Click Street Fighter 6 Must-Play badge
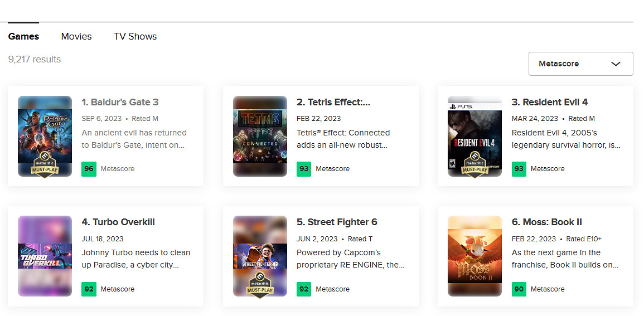The height and width of the screenshot is (316, 644). pyautogui.click(x=260, y=283)
